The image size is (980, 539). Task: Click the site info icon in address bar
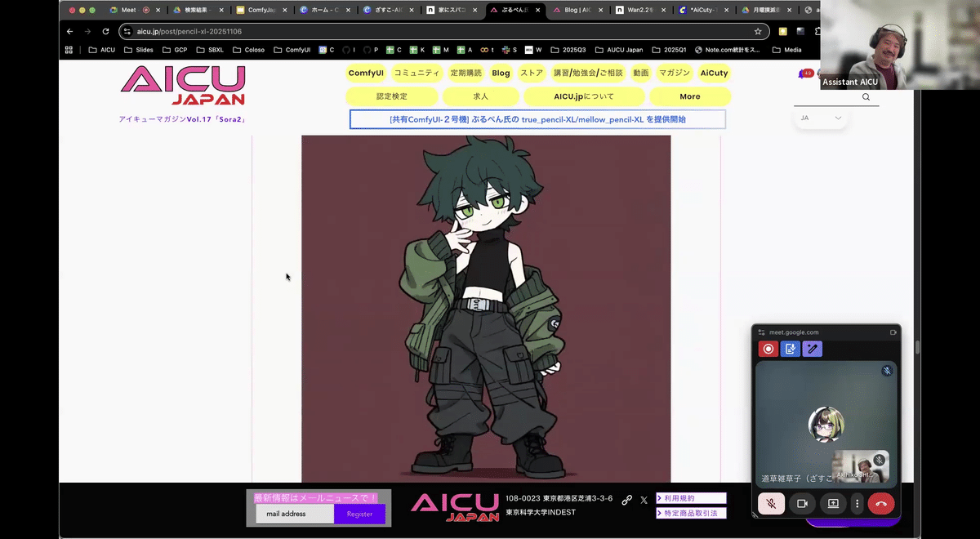tap(127, 31)
